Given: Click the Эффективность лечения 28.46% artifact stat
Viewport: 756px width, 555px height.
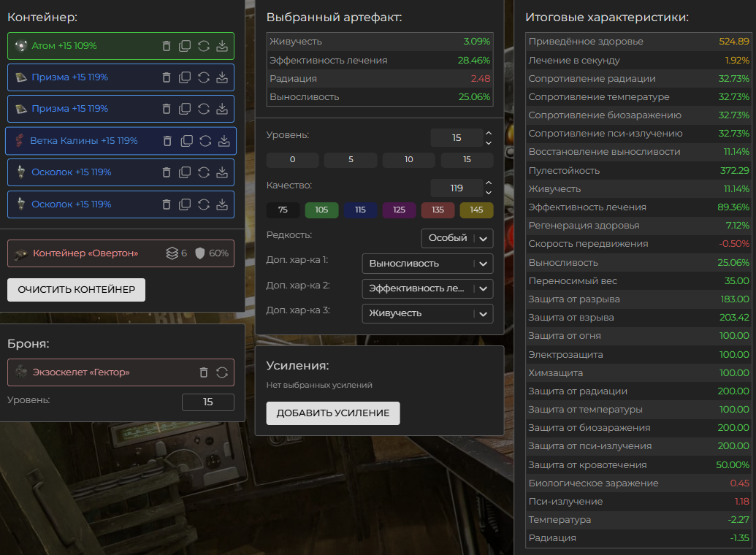Looking at the screenshot, I should pos(380,61).
